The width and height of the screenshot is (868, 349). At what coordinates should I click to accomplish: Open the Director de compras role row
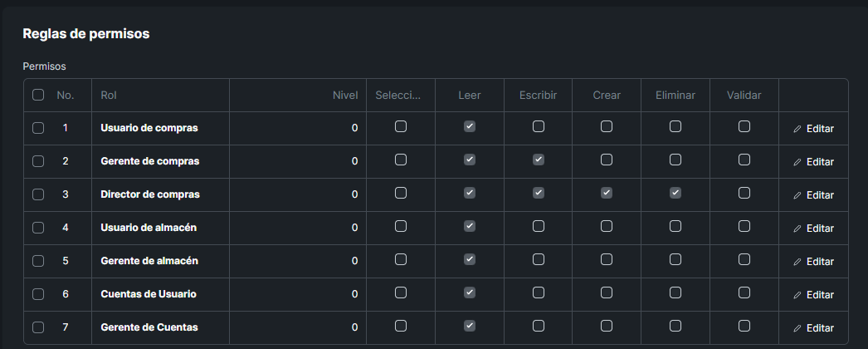pyautogui.click(x=150, y=194)
